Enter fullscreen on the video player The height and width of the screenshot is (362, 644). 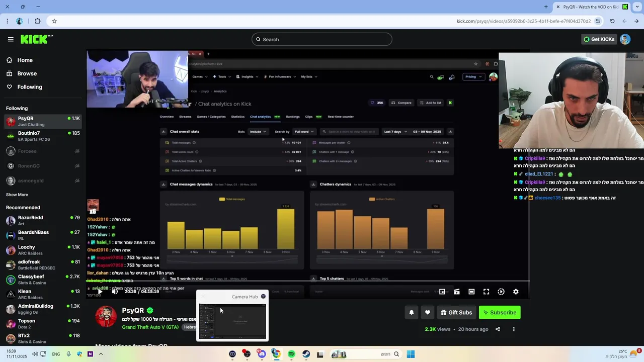486,292
